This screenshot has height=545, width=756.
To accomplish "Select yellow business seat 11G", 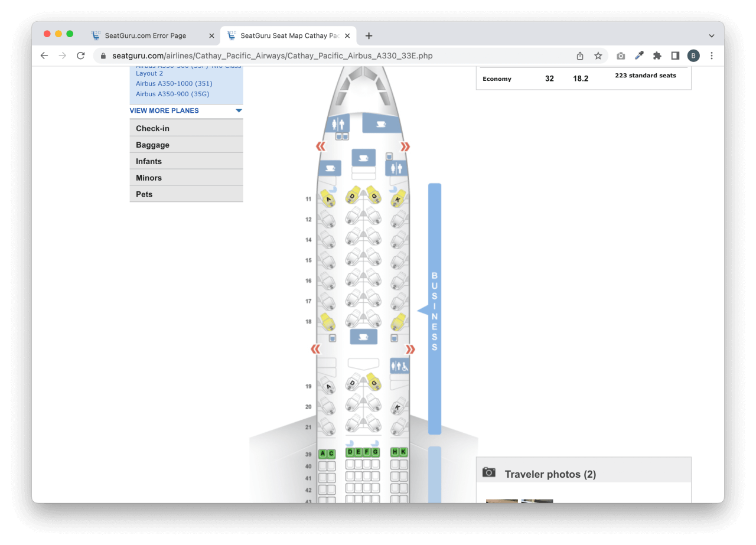I will coord(373,194).
